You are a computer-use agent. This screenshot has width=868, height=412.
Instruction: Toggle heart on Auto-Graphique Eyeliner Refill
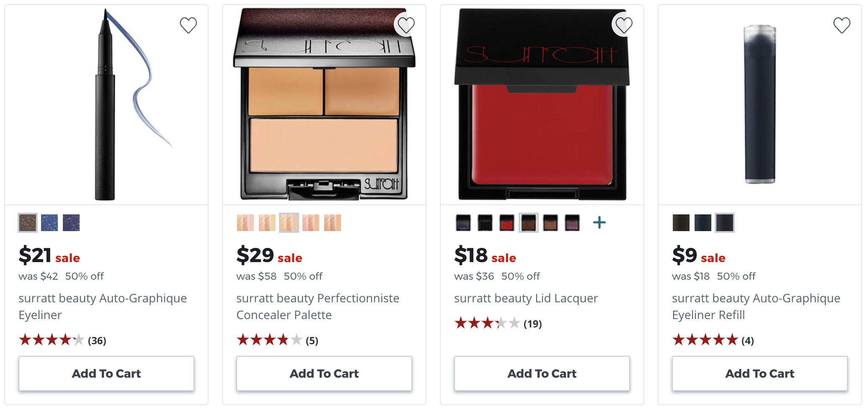click(x=842, y=25)
